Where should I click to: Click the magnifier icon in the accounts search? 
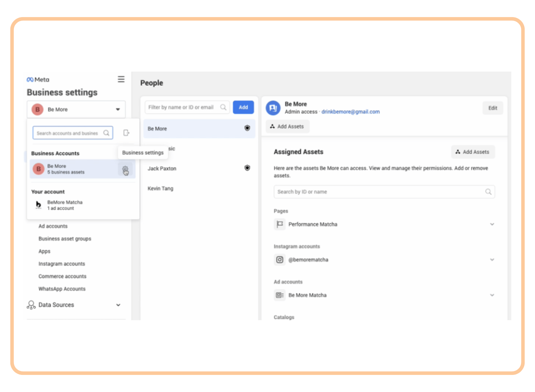click(x=106, y=133)
